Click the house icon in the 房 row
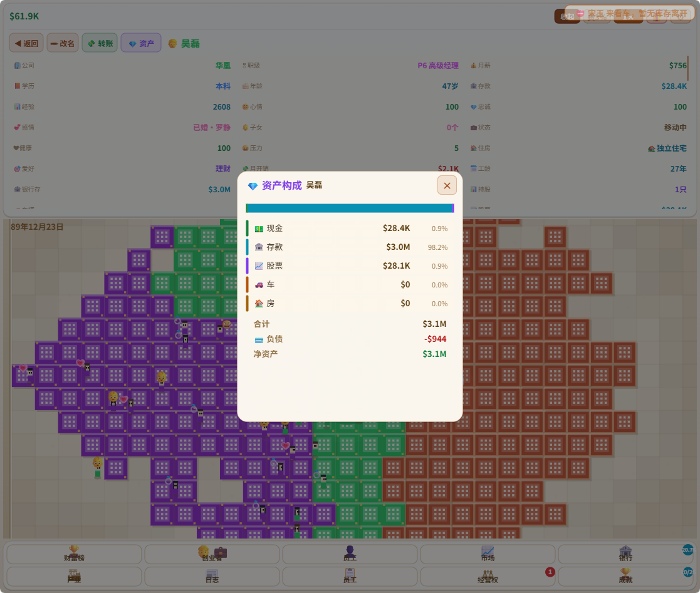The width and height of the screenshot is (700, 593). coord(259,304)
